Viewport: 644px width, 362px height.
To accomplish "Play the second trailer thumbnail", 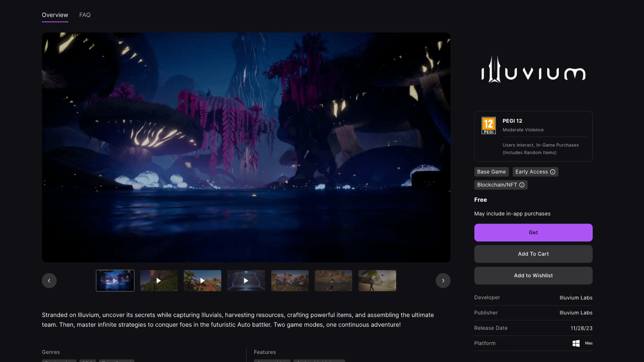I will 159,281.
